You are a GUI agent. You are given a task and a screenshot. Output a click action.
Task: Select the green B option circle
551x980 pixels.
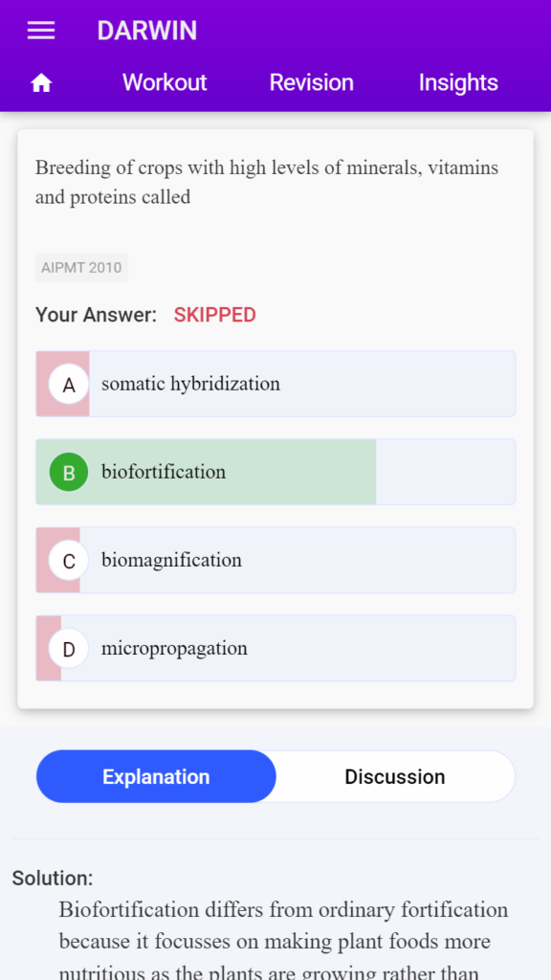click(x=69, y=472)
